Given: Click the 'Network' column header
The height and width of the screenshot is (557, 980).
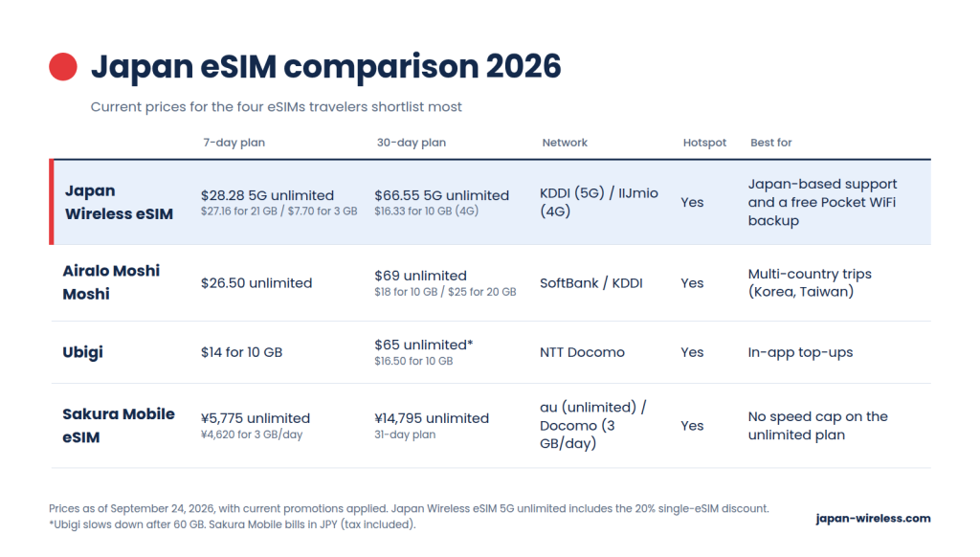Looking at the screenshot, I should [x=565, y=143].
